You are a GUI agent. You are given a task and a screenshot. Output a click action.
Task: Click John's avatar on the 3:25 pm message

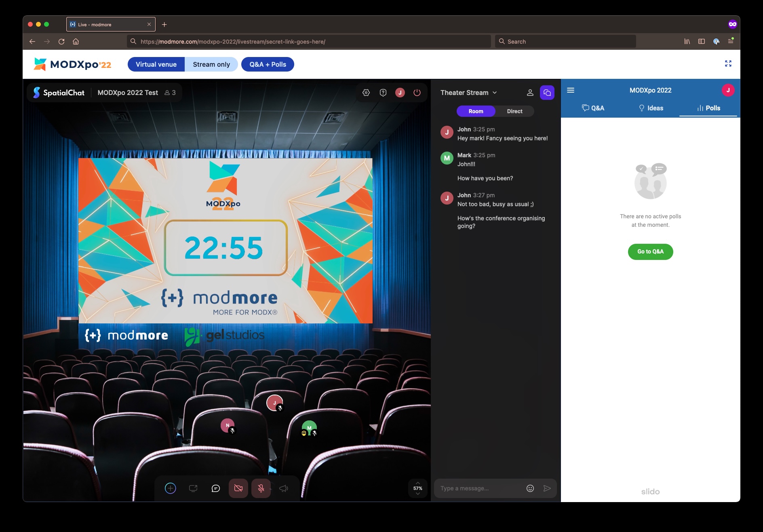(447, 132)
